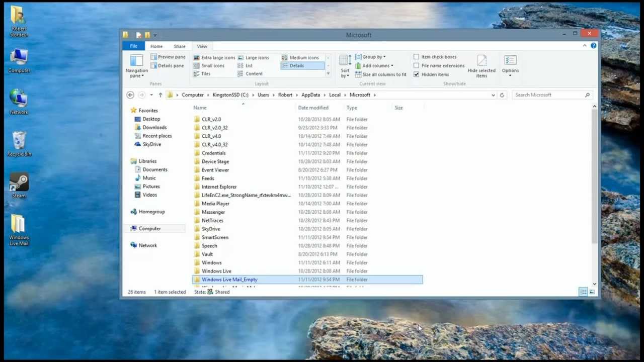Image resolution: width=644 pixels, height=362 pixels.
Task: Choose Extra large icons layout
Action: (214, 57)
